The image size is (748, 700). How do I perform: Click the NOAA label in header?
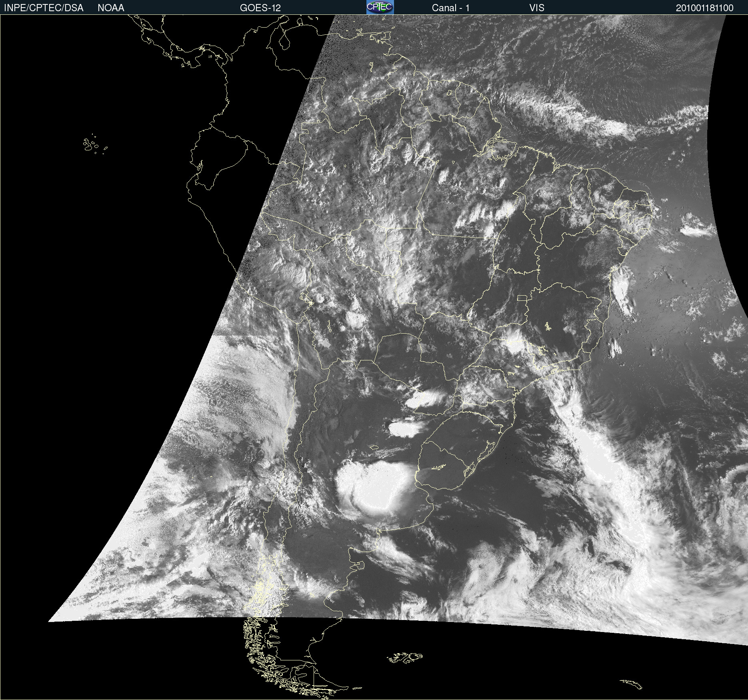[x=111, y=8]
